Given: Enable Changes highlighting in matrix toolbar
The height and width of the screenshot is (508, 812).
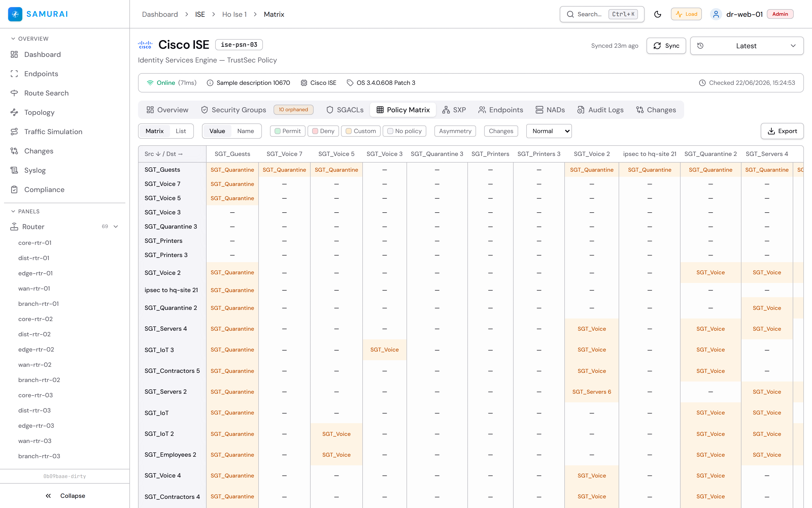Looking at the screenshot, I should coord(501,131).
